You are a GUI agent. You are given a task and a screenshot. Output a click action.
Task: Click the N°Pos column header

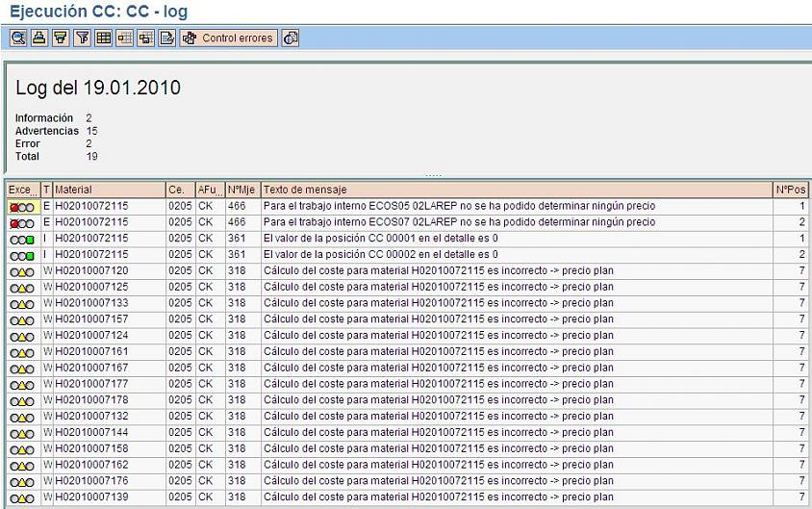790,190
